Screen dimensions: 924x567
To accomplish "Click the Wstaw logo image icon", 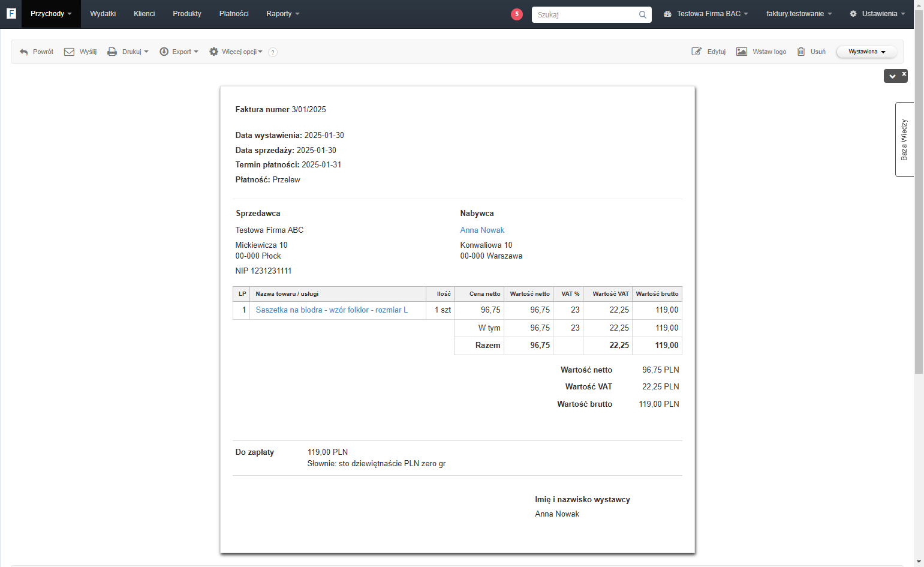I will (742, 52).
